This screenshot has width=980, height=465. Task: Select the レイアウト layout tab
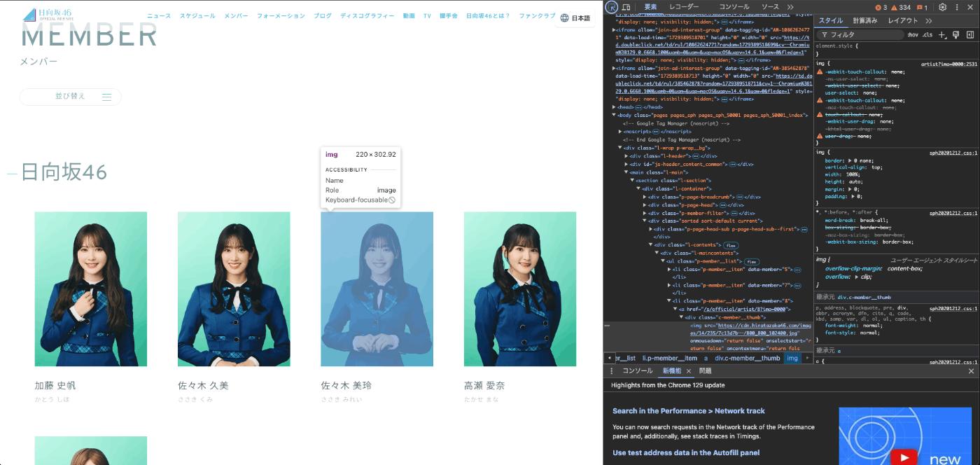pyautogui.click(x=903, y=21)
